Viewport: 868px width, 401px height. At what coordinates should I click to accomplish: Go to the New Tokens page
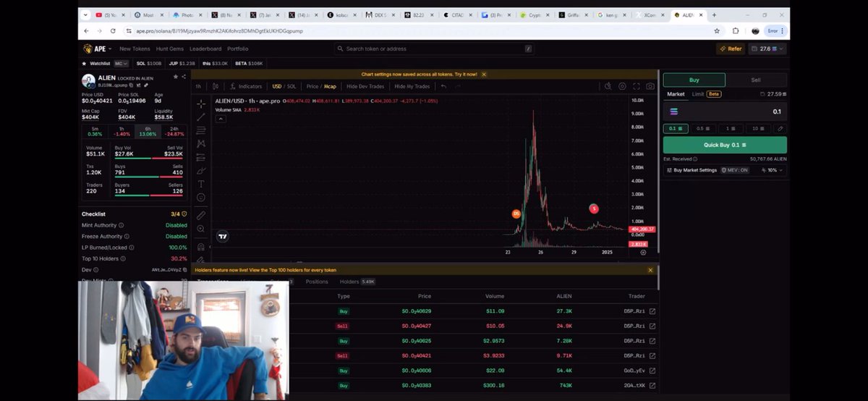(135, 49)
